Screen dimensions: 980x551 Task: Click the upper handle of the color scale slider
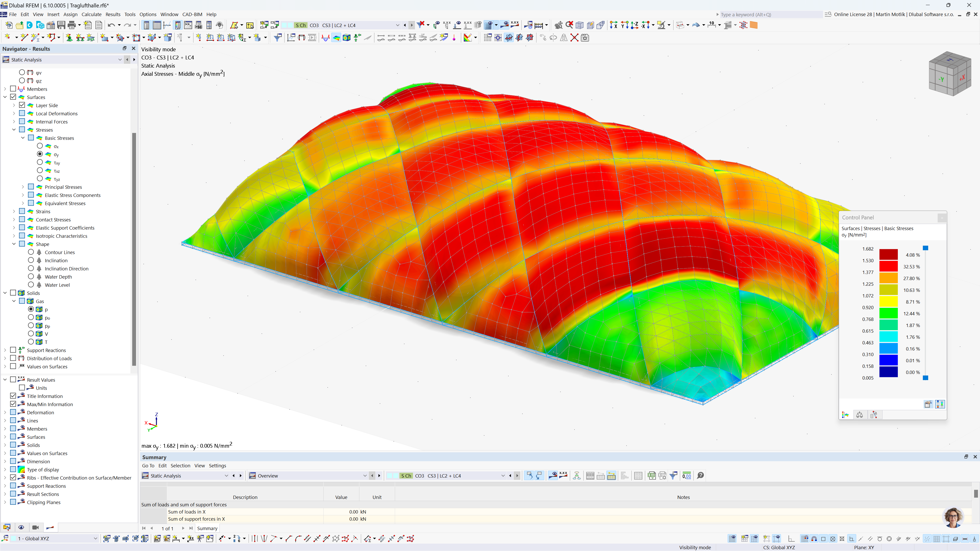(x=925, y=248)
